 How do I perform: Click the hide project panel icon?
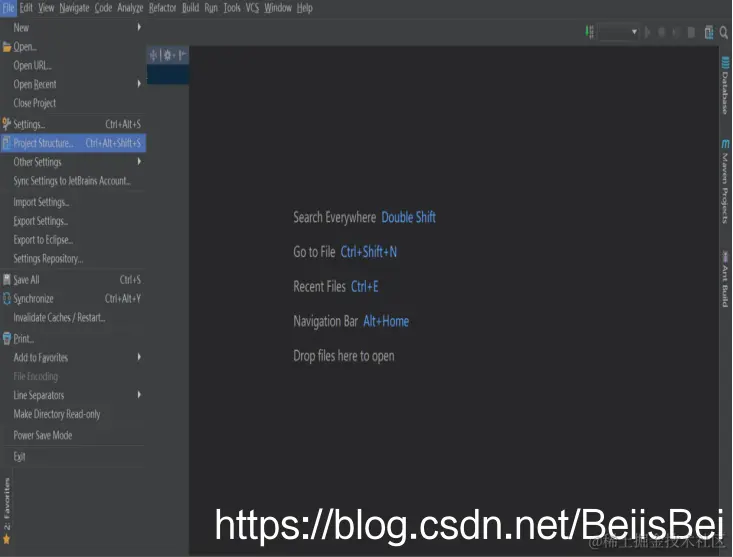coord(182,55)
